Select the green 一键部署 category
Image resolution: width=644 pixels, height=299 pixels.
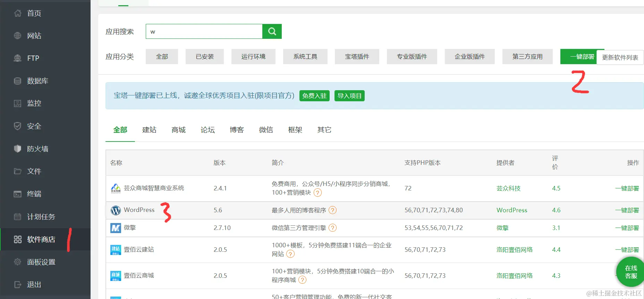coord(579,57)
